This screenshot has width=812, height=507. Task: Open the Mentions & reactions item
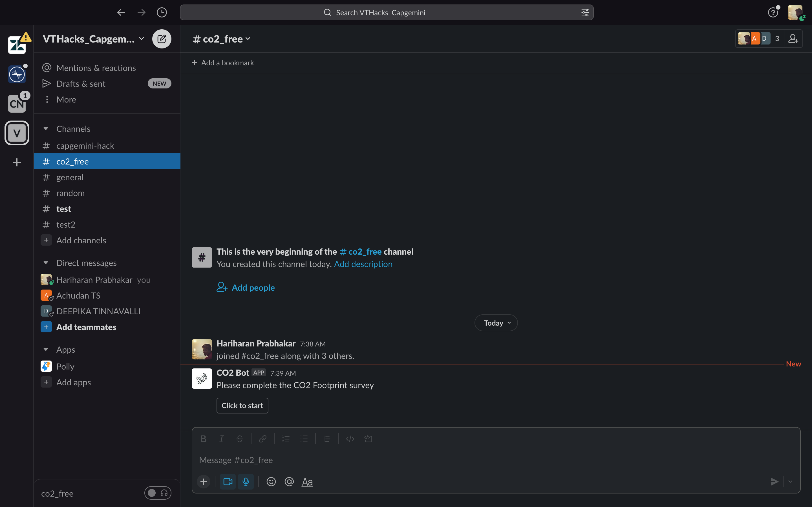(x=96, y=68)
